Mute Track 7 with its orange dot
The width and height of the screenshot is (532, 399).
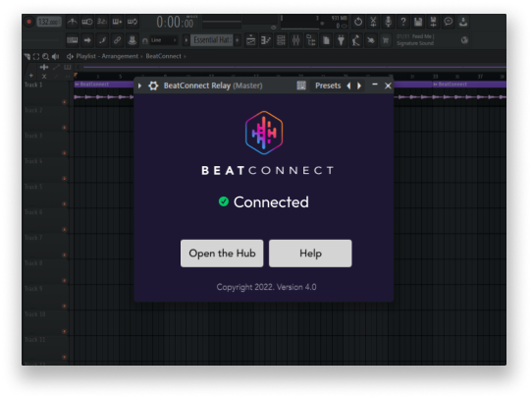(x=64, y=255)
